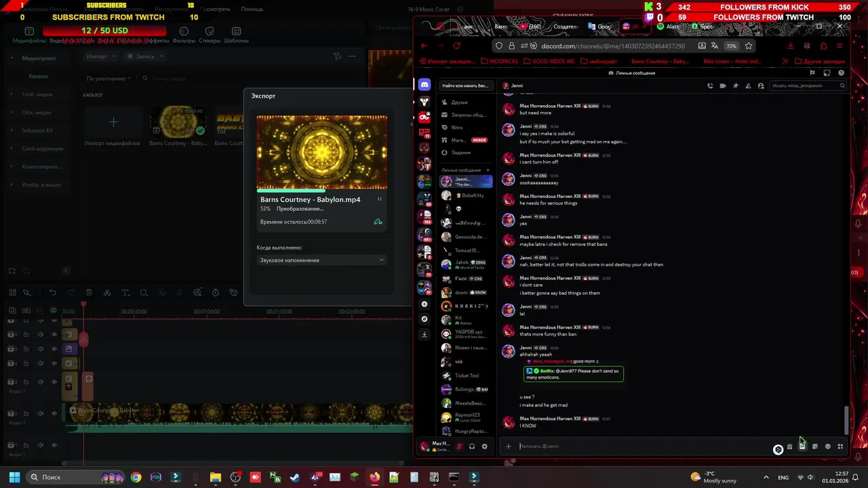
Task: Open the filter icon in Filmora media panel
Action: tap(337, 56)
